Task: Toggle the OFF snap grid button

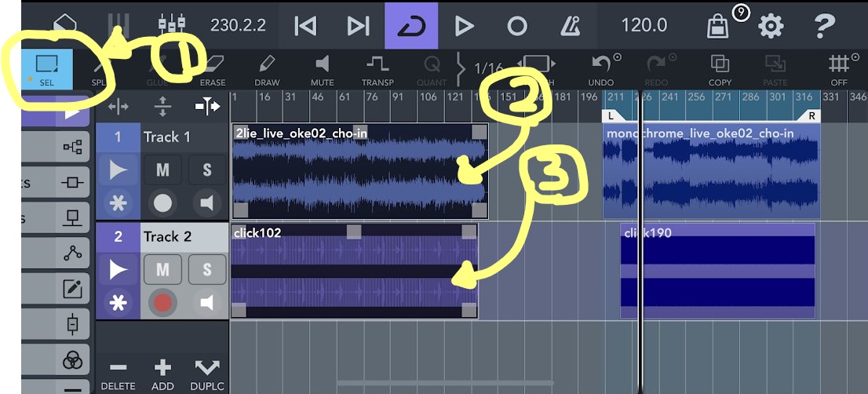Action: (x=839, y=70)
